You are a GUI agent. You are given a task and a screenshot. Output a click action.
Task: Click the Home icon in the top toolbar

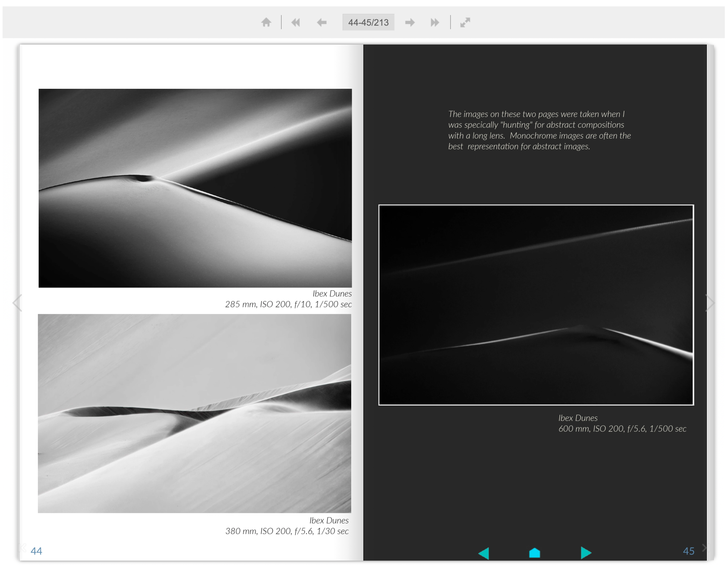click(x=267, y=22)
